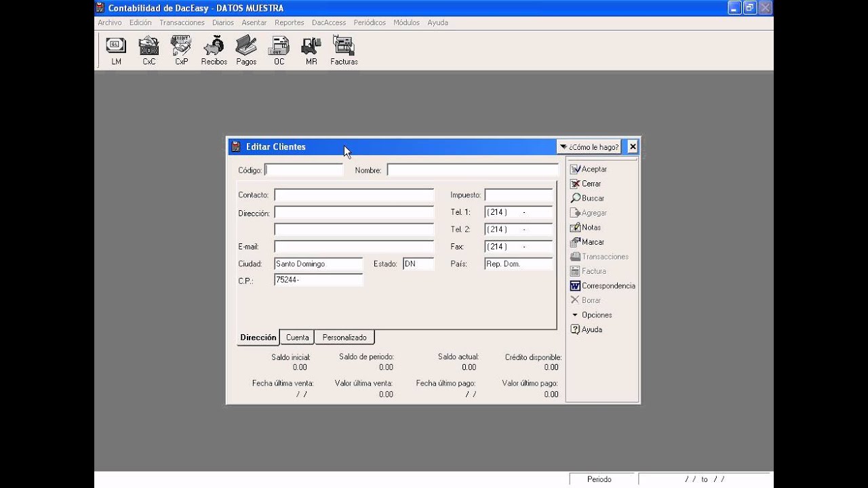868x488 pixels.
Task: Open the Reportes menu
Action: (x=290, y=22)
